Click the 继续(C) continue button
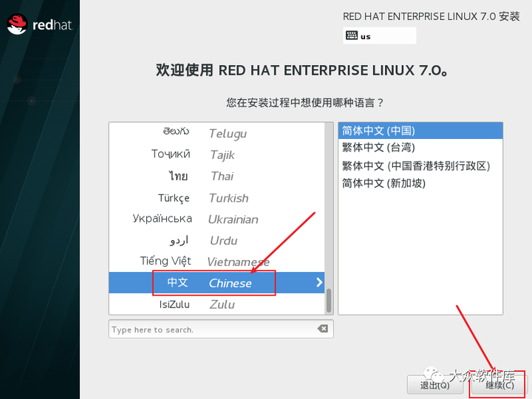Image resolution: width=532 pixels, height=399 pixels. click(x=499, y=385)
